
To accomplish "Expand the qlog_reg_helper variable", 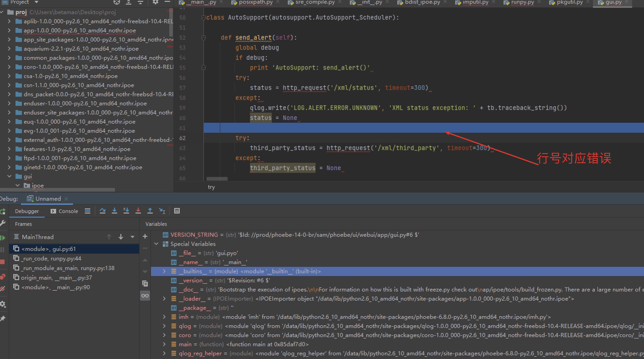I will click(x=164, y=353).
